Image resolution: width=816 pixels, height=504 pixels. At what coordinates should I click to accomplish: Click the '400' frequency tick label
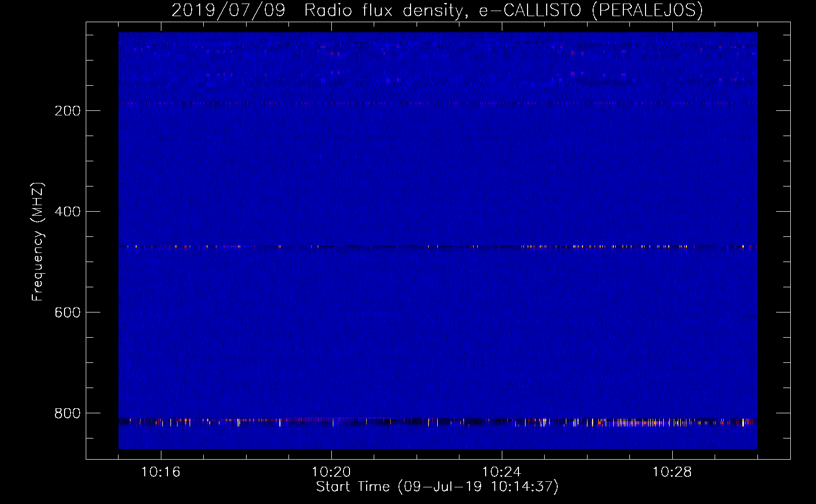68,212
